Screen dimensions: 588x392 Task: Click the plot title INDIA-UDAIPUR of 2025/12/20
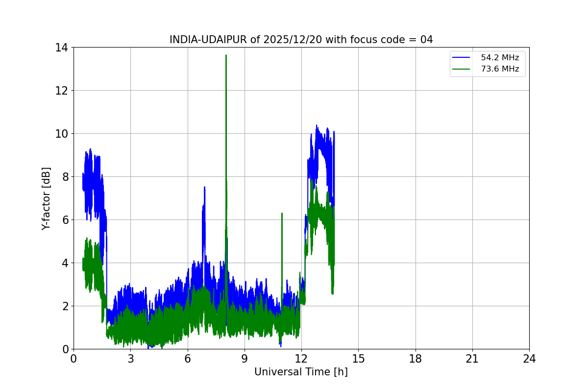(301, 40)
